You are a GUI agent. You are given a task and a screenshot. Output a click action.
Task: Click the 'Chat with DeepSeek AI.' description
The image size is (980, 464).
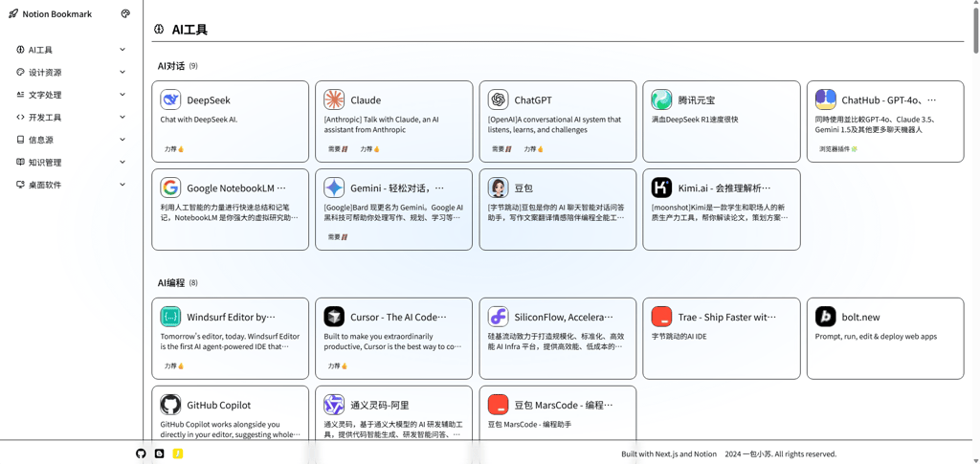coord(199,120)
